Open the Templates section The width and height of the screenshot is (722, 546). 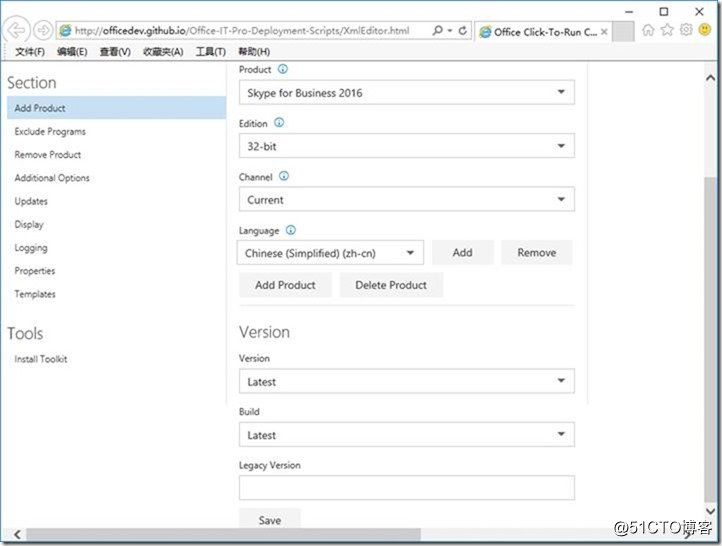pyautogui.click(x=35, y=294)
